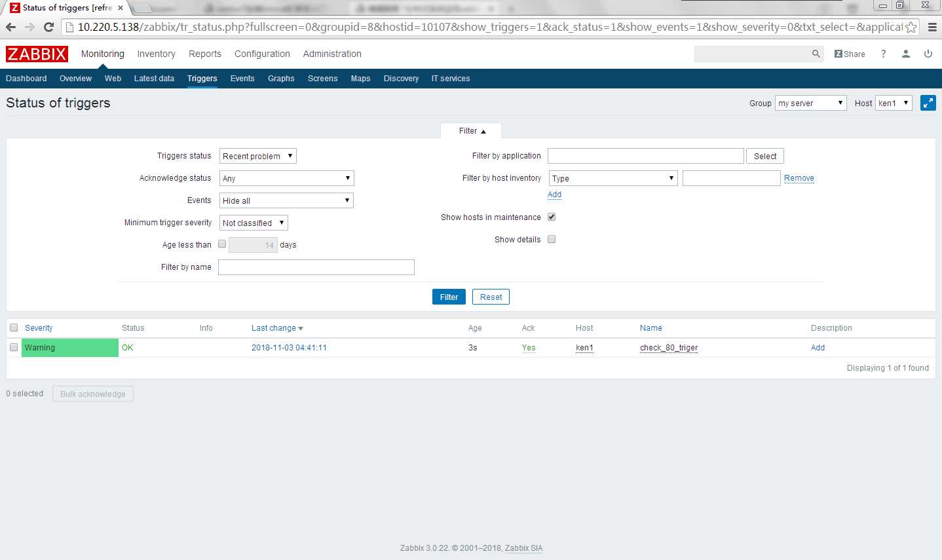
Task: Go to the Screens submenu
Action: (x=323, y=79)
